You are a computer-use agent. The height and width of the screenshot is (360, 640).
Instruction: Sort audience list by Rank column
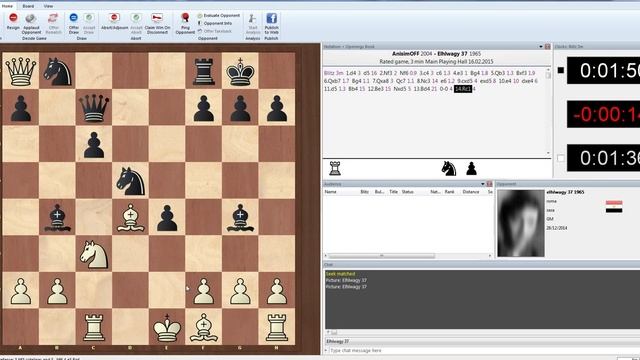click(449, 192)
